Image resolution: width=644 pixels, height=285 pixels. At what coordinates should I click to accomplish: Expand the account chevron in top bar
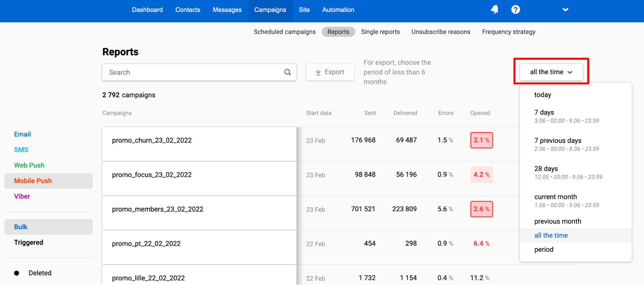[565, 10]
